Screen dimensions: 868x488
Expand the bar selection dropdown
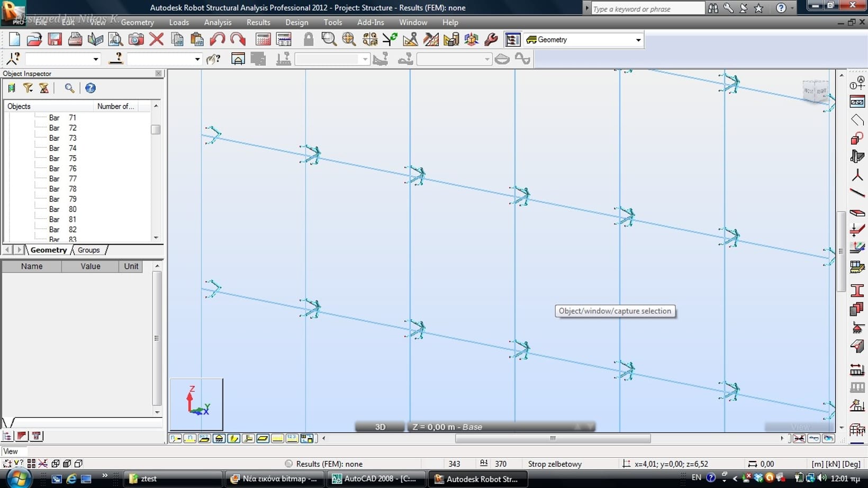[197, 59]
